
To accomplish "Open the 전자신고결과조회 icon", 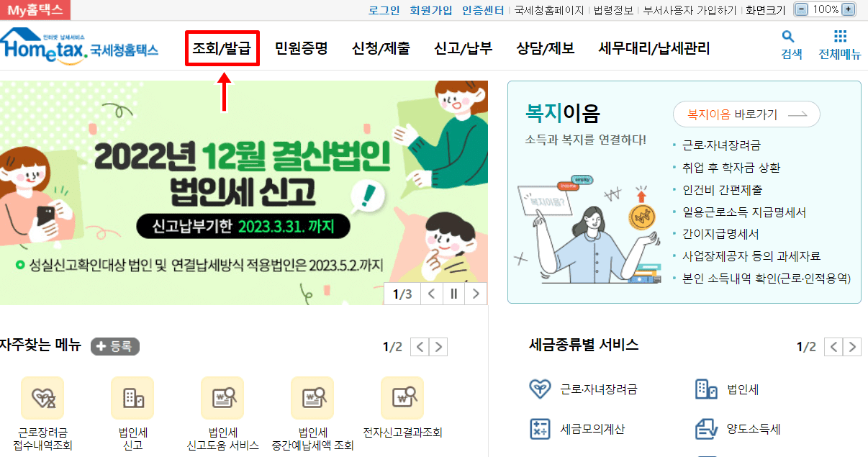I will (x=402, y=397).
